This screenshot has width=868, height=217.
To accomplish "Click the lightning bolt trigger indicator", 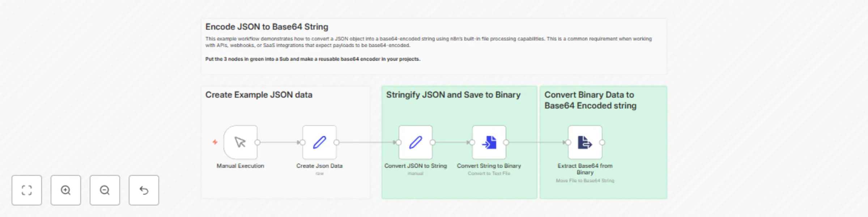I will [x=214, y=142].
